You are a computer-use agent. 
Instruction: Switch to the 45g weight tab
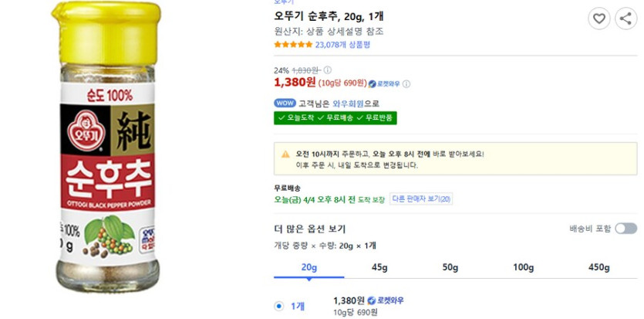pyautogui.click(x=380, y=267)
